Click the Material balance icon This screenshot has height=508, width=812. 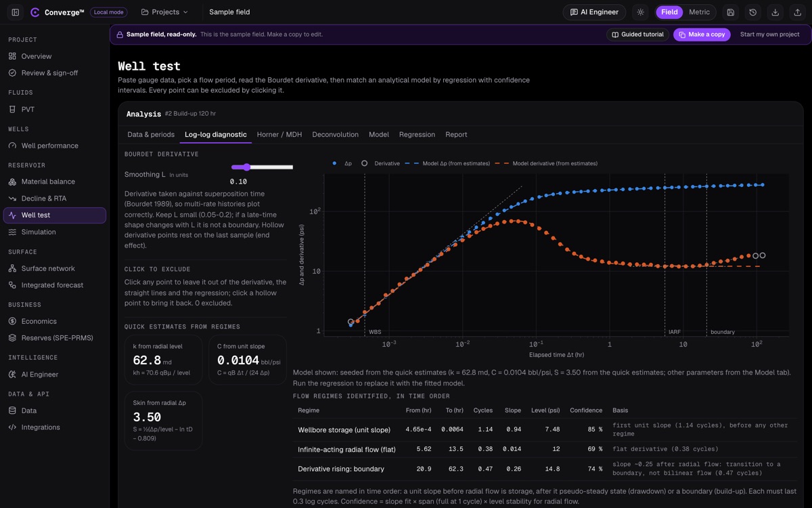12,182
